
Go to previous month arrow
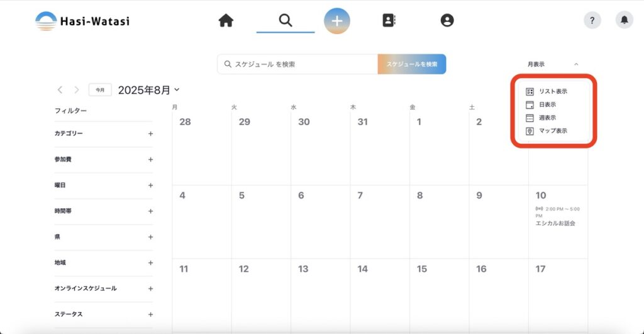coord(60,90)
